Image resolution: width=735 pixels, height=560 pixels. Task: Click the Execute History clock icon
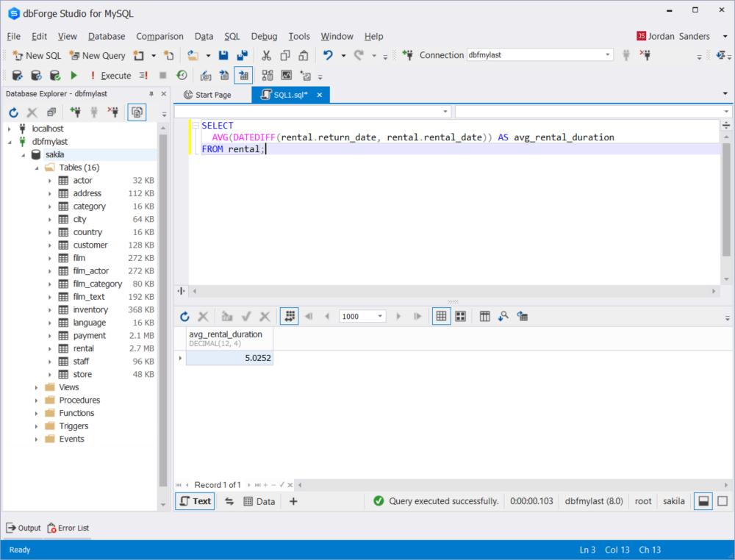coord(181,75)
